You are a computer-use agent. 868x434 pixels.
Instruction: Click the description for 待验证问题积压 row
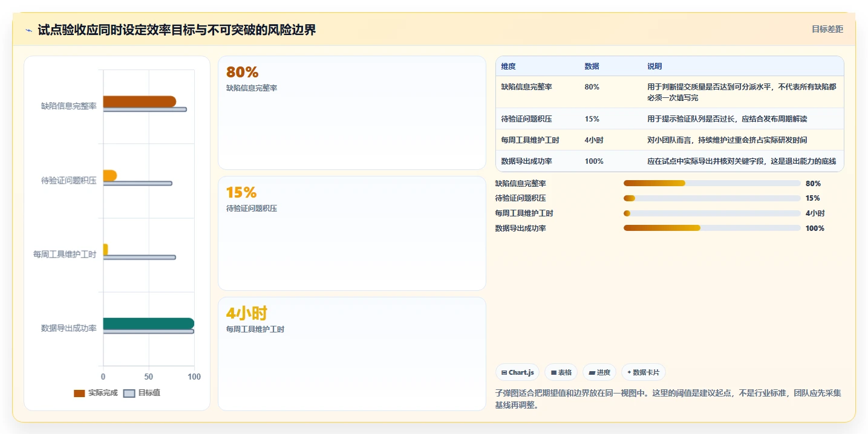(x=727, y=119)
